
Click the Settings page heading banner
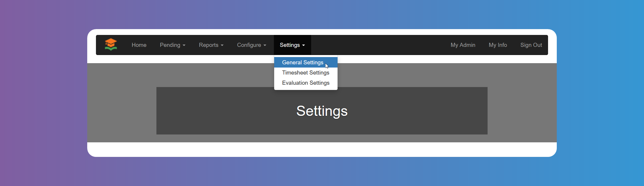click(x=322, y=111)
